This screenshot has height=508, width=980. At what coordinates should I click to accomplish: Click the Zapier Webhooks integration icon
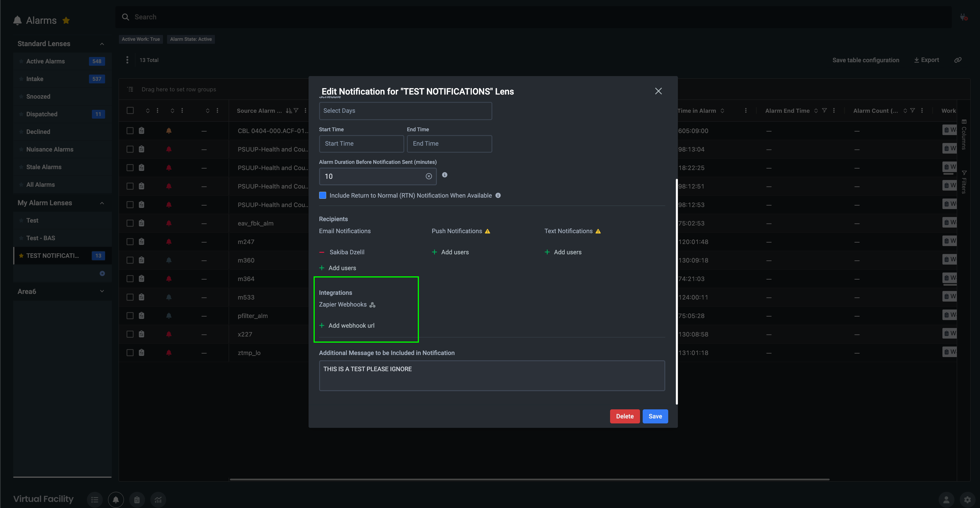[373, 305]
